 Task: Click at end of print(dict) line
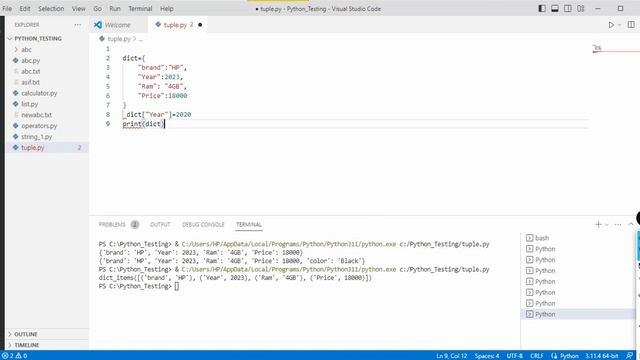(164, 124)
